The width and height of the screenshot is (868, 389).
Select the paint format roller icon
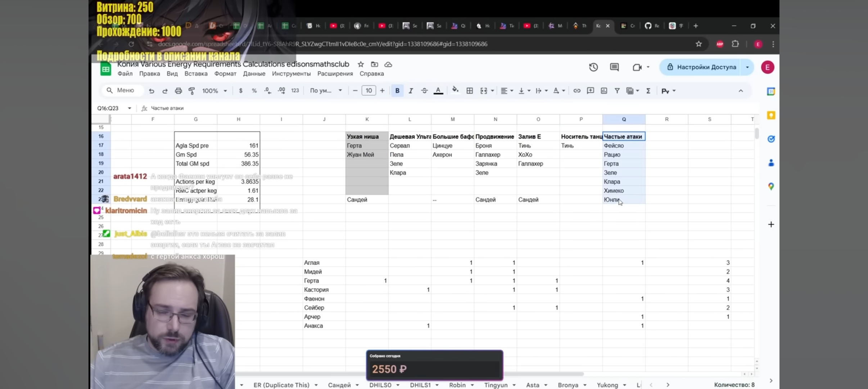[x=192, y=91]
